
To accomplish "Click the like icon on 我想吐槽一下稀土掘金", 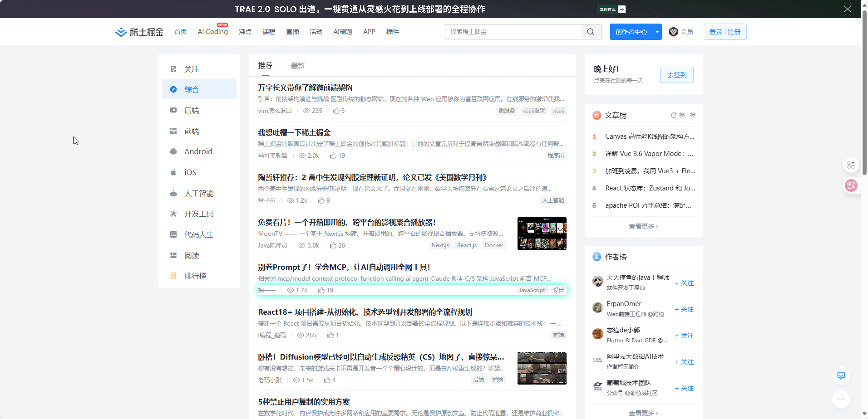I will [333, 156].
